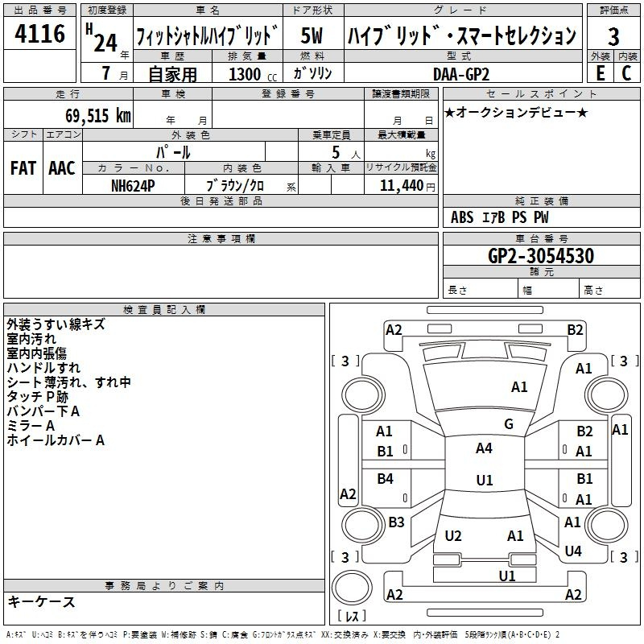Click the chassis number GP2-3054530
The width and height of the screenshot is (644, 644).
click(x=541, y=255)
